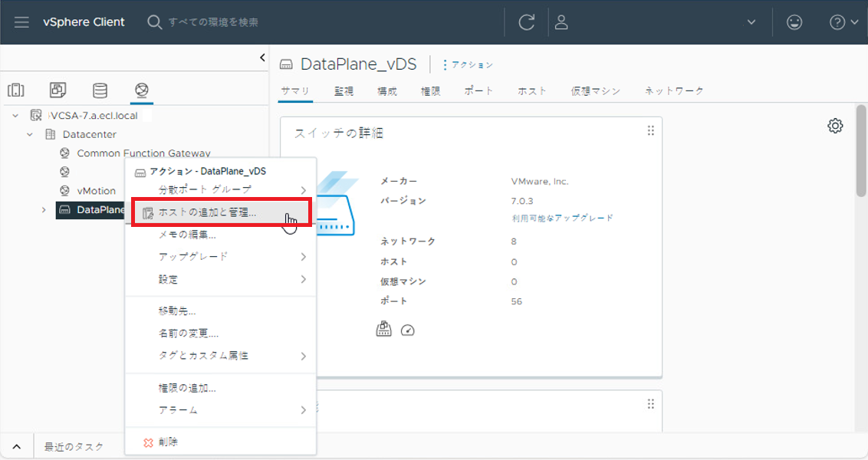Open the hamburger navigation menu
This screenshot has height=460, width=868.
[x=21, y=22]
